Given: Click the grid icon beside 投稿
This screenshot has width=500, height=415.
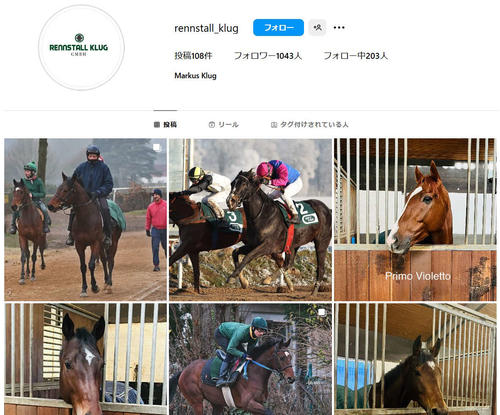Looking at the screenshot, I should (x=157, y=125).
